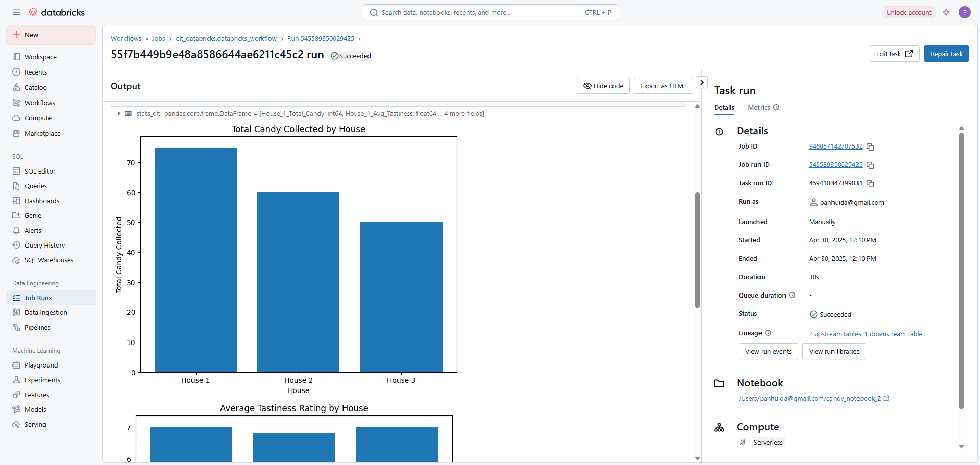Open the user profile avatar P
980x465 pixels.
click(x=964, y=12)
